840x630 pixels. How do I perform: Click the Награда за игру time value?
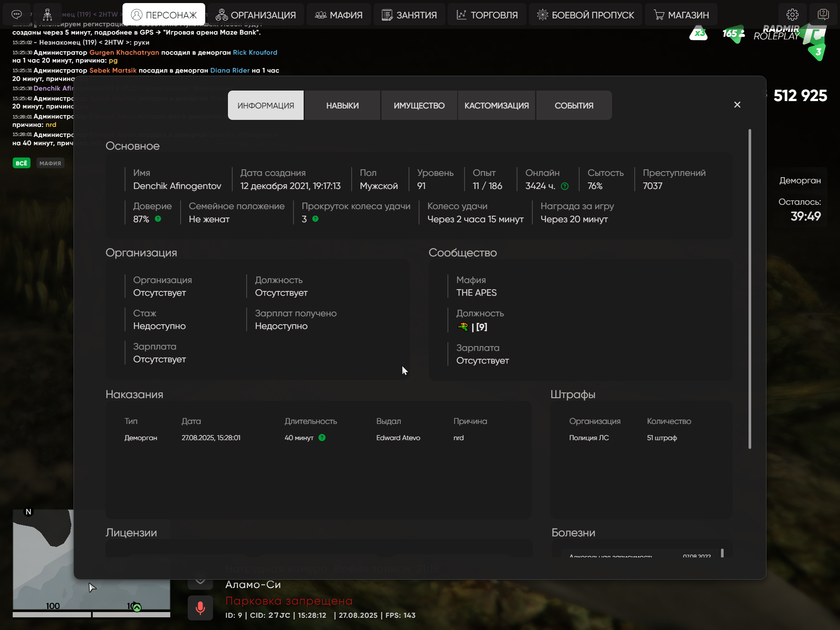[x=574, y=219]
